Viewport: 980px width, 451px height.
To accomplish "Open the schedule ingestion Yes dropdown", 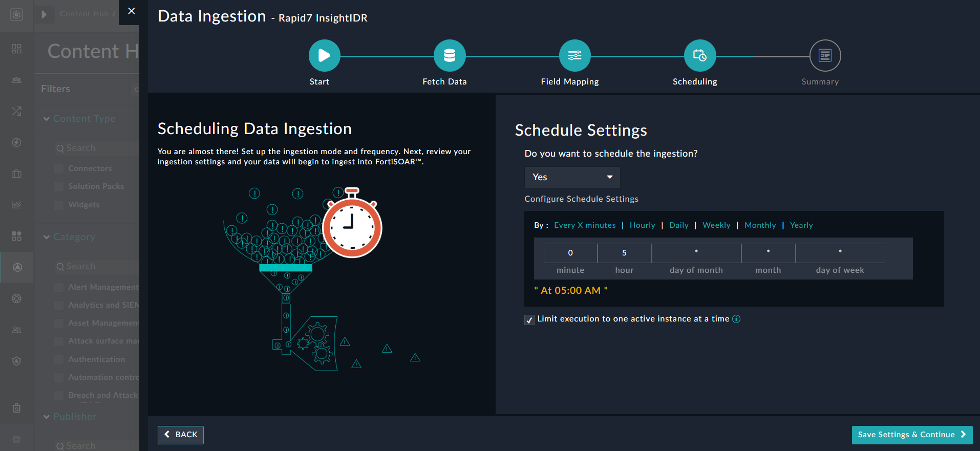I will click(x=572, y=177).
